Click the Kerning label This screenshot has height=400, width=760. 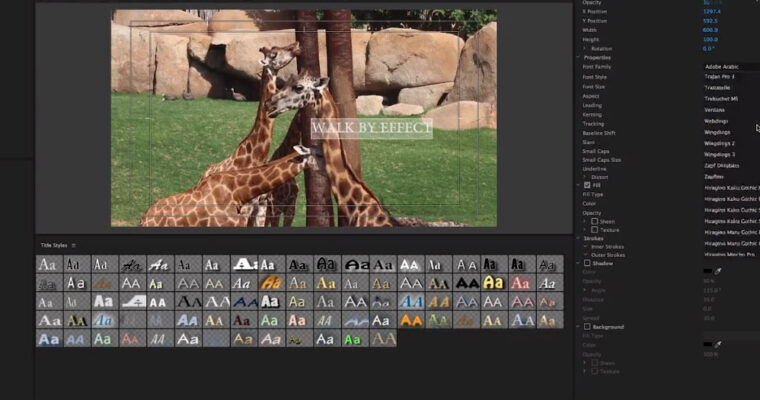click(x=592, y=115)
